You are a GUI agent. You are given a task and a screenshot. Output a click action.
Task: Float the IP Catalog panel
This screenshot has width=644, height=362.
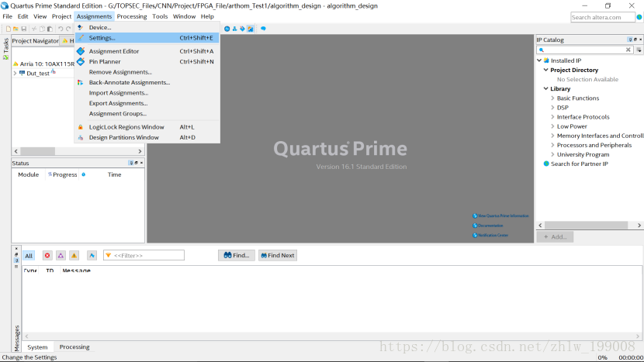coord(635,40)
